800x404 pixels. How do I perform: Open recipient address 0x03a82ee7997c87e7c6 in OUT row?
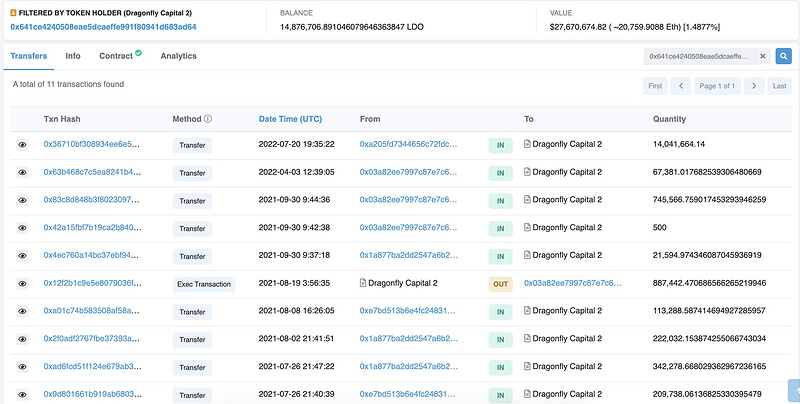click(573, 283)
